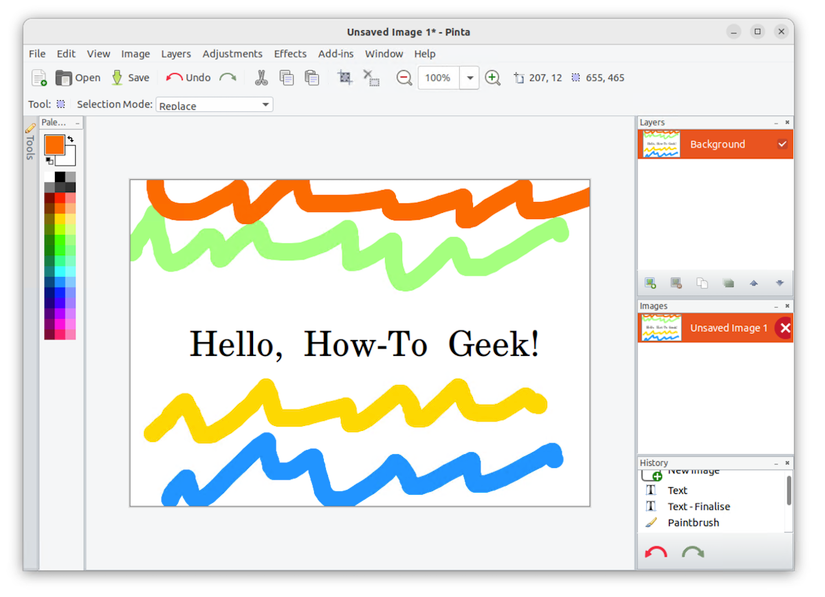The height and width of the screenshot is (597, 825).
Task: Zoom out with the minus magnifier
Action: (404, 78)
